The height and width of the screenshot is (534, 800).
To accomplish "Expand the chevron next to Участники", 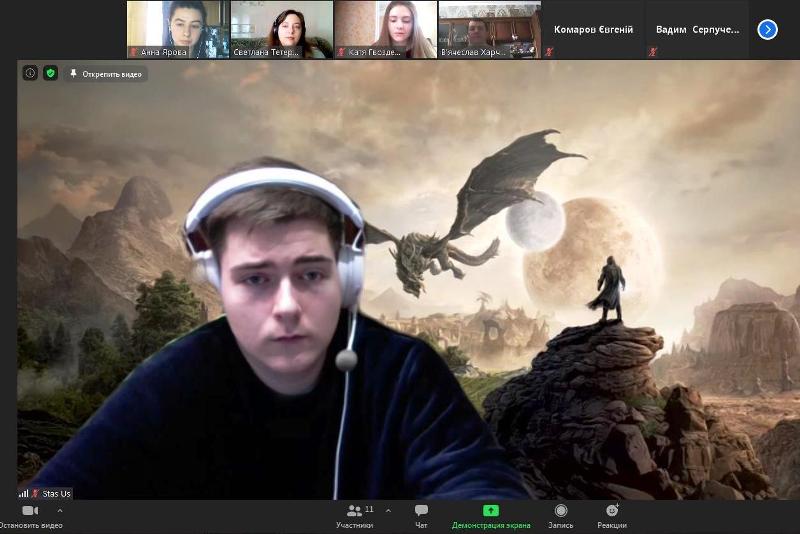I will coord(388,511).
